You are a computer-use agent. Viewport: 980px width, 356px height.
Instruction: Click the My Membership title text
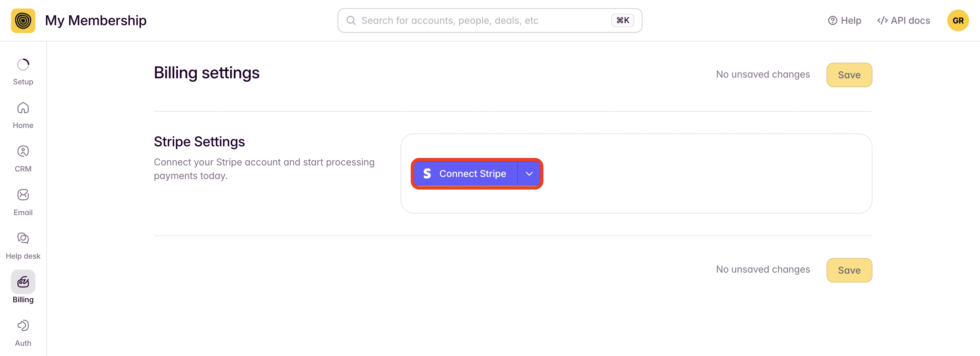(96, 20)
